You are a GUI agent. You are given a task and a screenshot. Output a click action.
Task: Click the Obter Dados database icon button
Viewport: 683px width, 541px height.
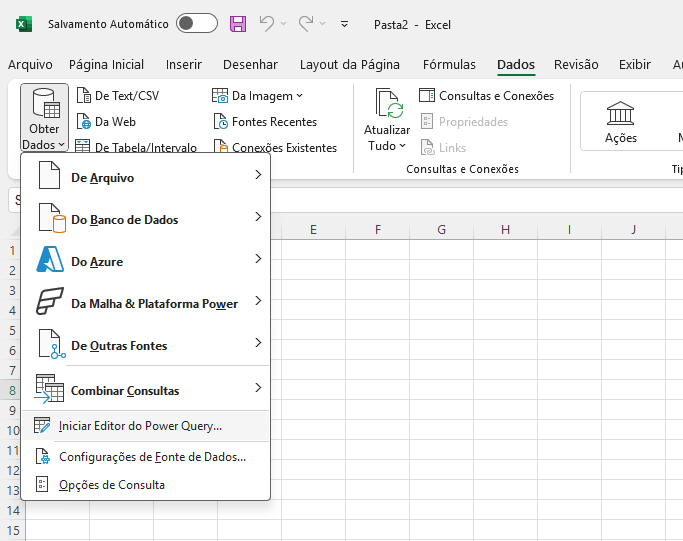(44, 117)
